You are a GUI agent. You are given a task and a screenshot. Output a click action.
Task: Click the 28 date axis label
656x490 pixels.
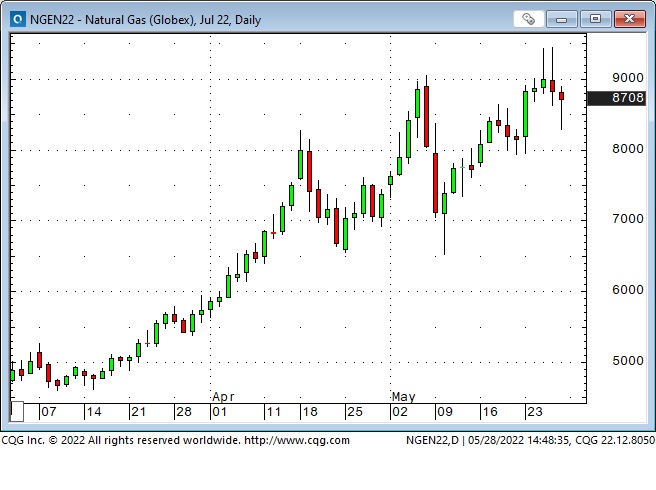coord(184,412)
